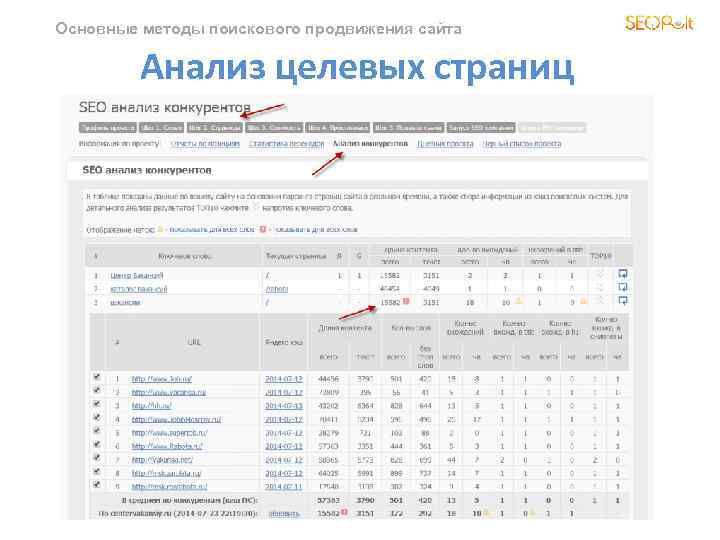Viewport: 720px width, 540px height.
Task: Click the yellow warning icon beside 0 in keyword row 3
Action: 583,301
